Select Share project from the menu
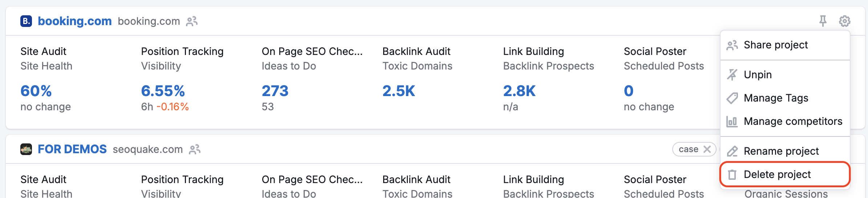This screenshot has height=198, width=868. (x=776, y=45)
